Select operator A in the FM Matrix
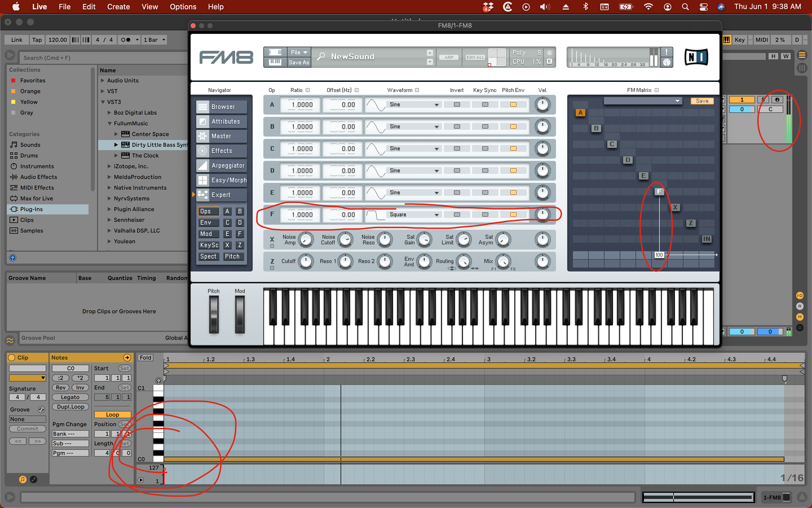Image resolution: width=812 pixels, height=508 pixels. (581, 113)
